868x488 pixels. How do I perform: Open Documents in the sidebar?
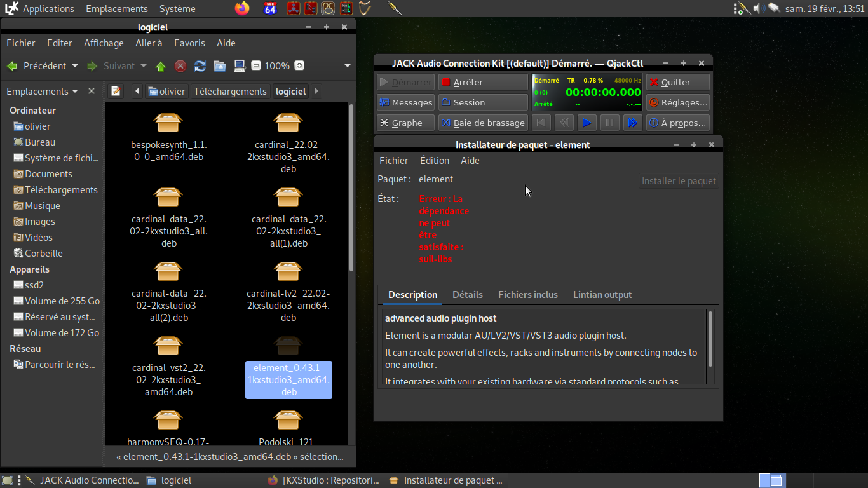click(x=43, y=174)
